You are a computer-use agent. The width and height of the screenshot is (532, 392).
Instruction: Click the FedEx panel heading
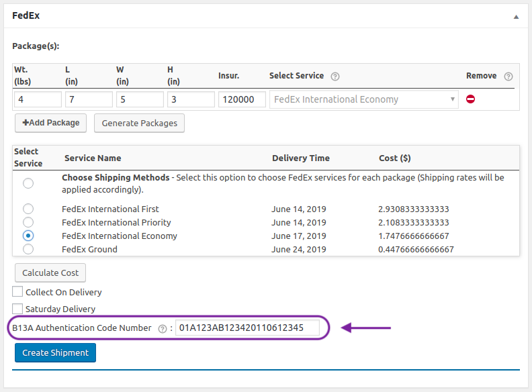coord(26,15)
